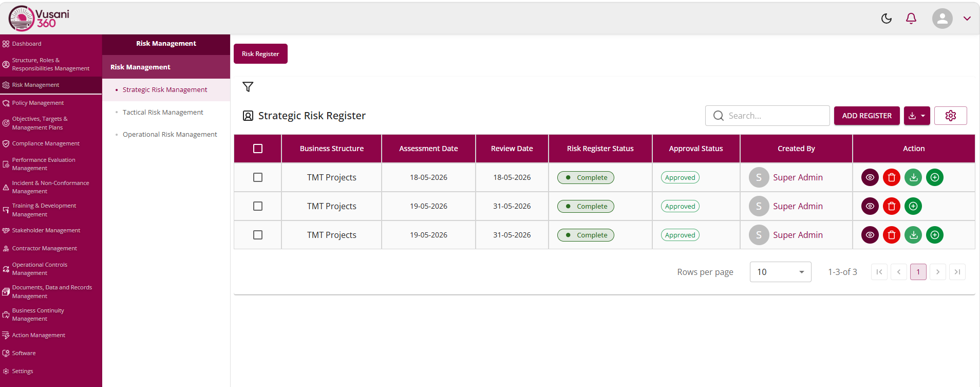Screen dimensions: 980x387
Task: Focus the Search input field
Action: pyautogui.click(x=767, y=116)
